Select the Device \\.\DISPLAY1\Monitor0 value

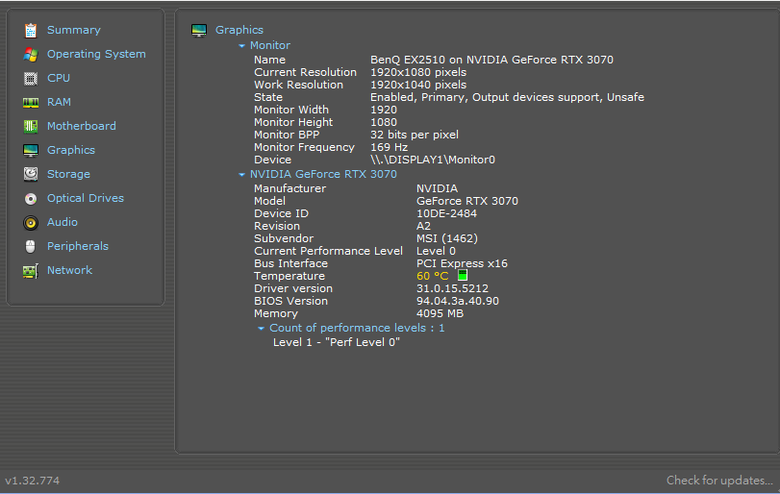click(433, 160)
